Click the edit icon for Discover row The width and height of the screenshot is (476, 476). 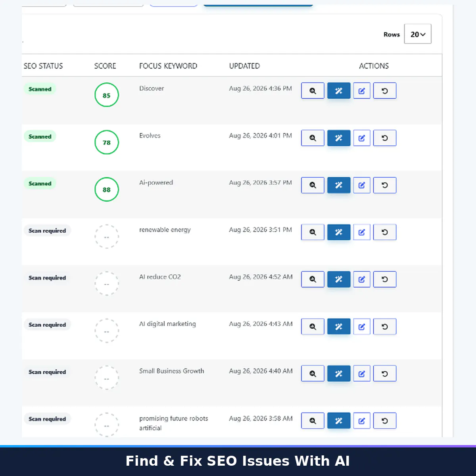[x=362, y=91]
